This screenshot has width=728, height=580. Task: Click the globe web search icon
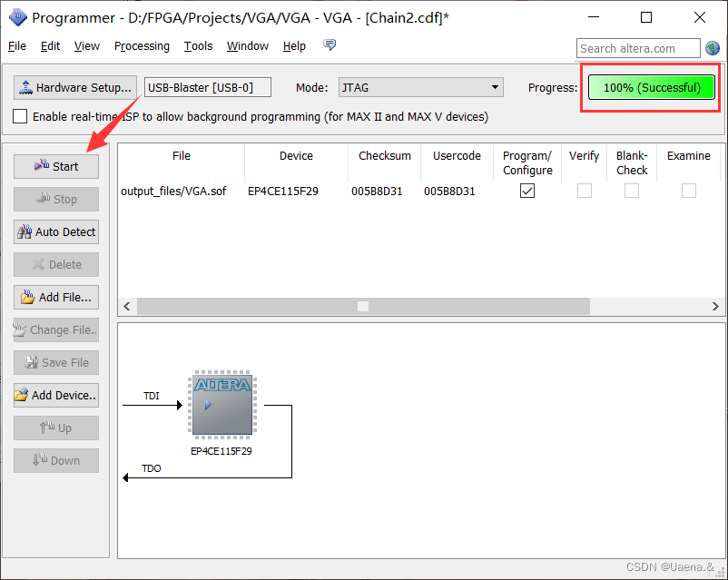point(713,48)
